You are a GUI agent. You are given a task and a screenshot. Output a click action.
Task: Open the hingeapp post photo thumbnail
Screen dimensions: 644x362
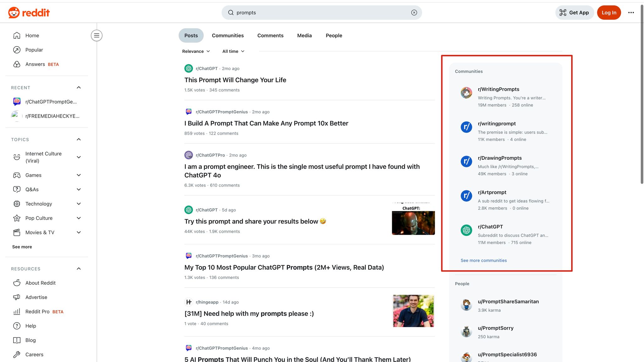coord(413,311)
